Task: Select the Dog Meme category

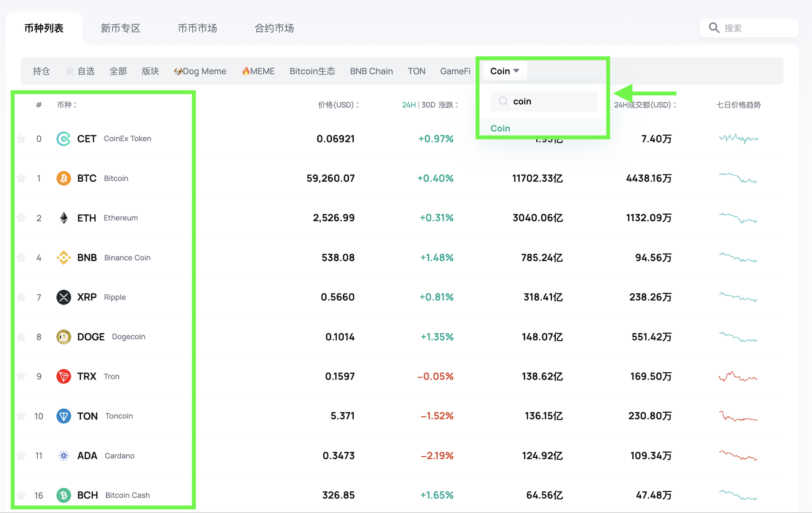Action: pos(200,71)
